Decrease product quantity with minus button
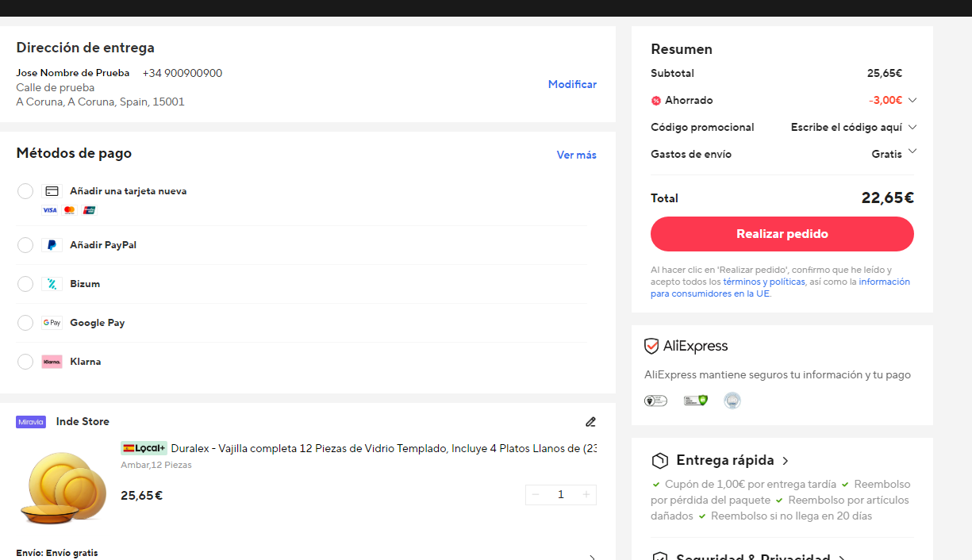Image resolution: width=972 pixels, height=560 pixels. coord(536,495)
